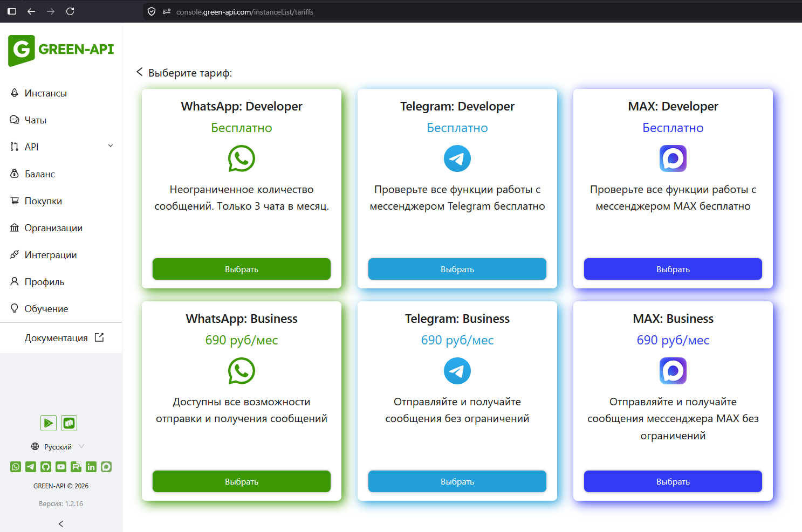Click "Бесплатно" in the MAX: Developer card
The image size is (802, 532).
click(673, 128)
